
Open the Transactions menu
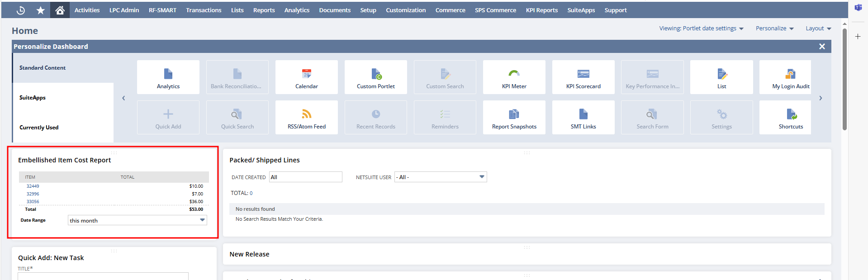[x=204, y=10]
